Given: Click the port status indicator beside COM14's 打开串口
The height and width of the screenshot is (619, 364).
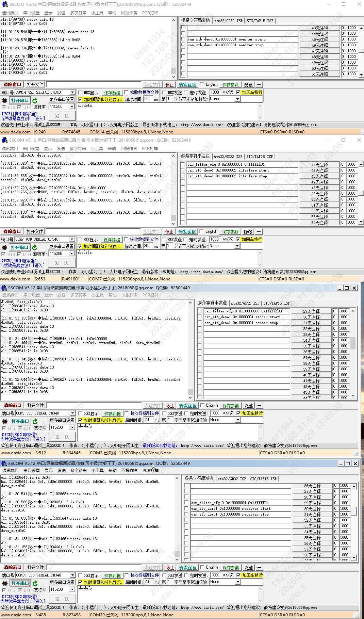Looking at the screenshot, I should pos(4,100).
